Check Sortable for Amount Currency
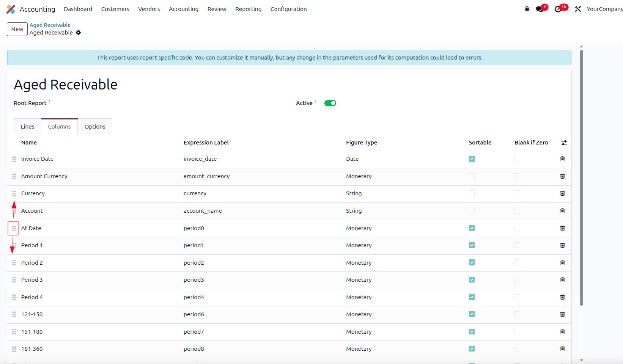The image size is (623, 364). [472, 176]
